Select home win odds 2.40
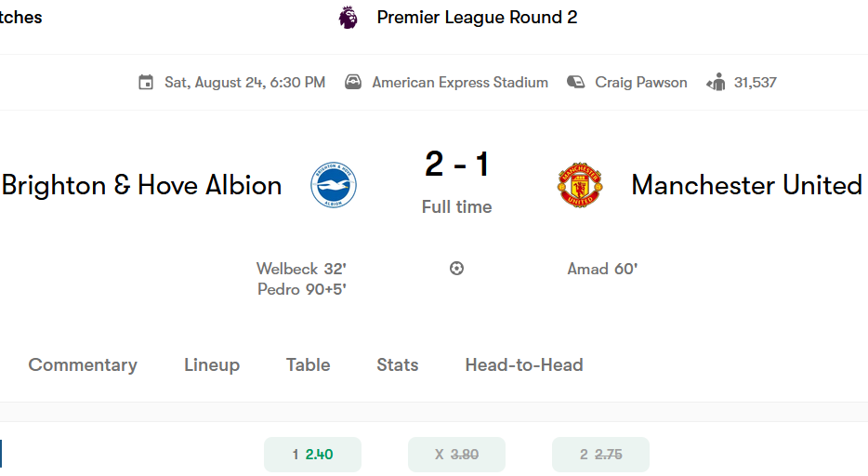The image size is (868, 476). coord(313,455)
